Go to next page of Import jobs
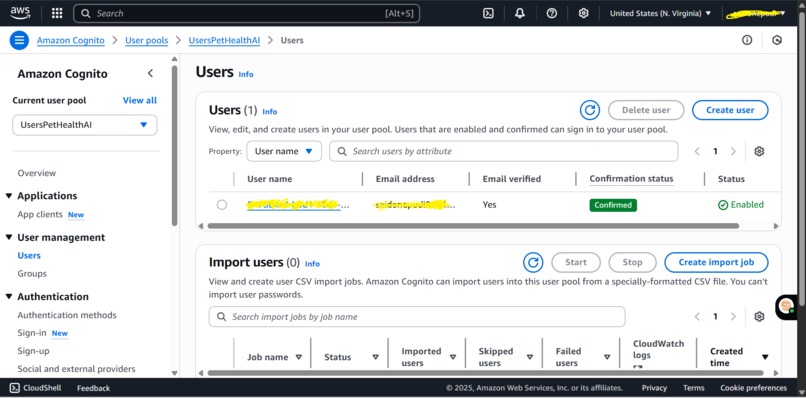 click(734, 317)
